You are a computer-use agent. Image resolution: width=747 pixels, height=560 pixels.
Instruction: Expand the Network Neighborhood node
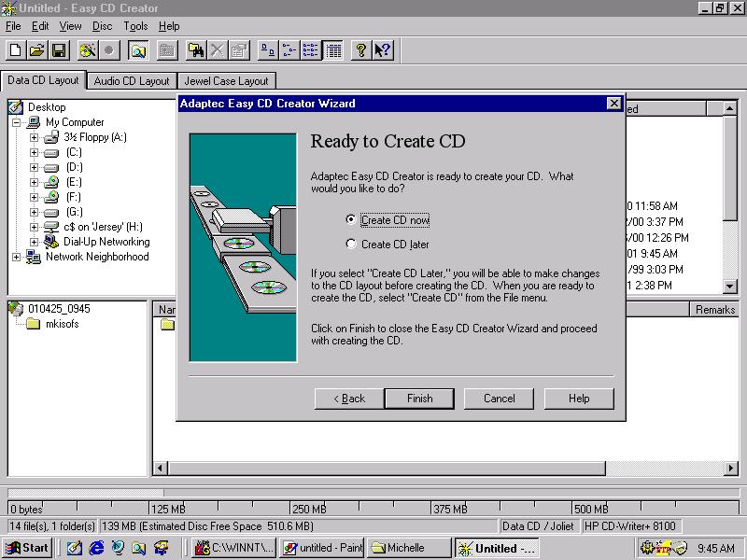point(16,258)
